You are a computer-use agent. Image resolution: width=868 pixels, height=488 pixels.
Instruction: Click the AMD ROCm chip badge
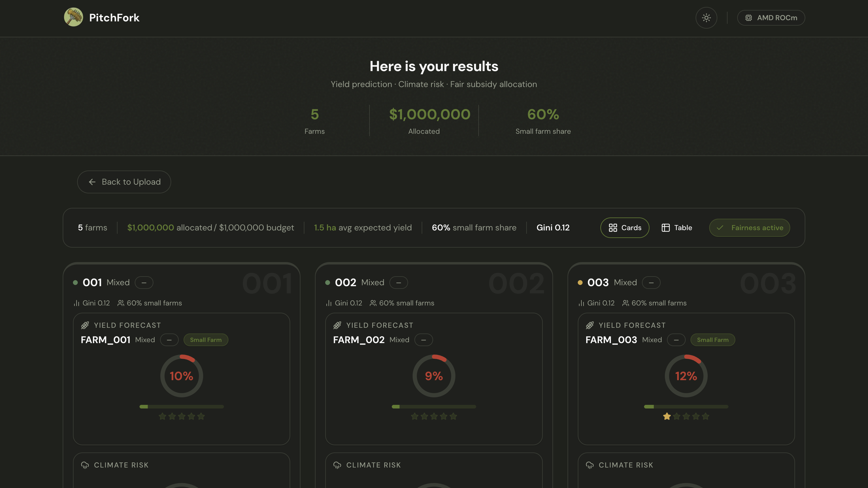[x=771, y=18]
